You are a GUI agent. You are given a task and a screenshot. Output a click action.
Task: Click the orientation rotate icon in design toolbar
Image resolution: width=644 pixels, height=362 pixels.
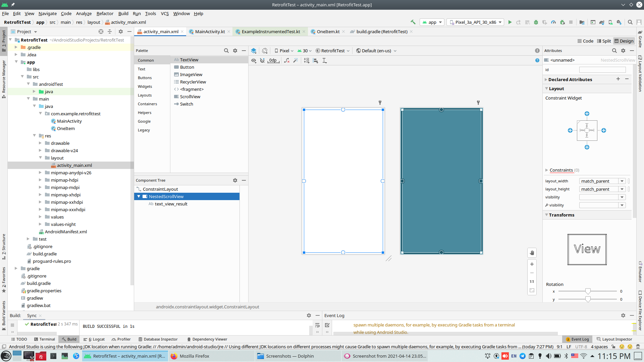265,51
